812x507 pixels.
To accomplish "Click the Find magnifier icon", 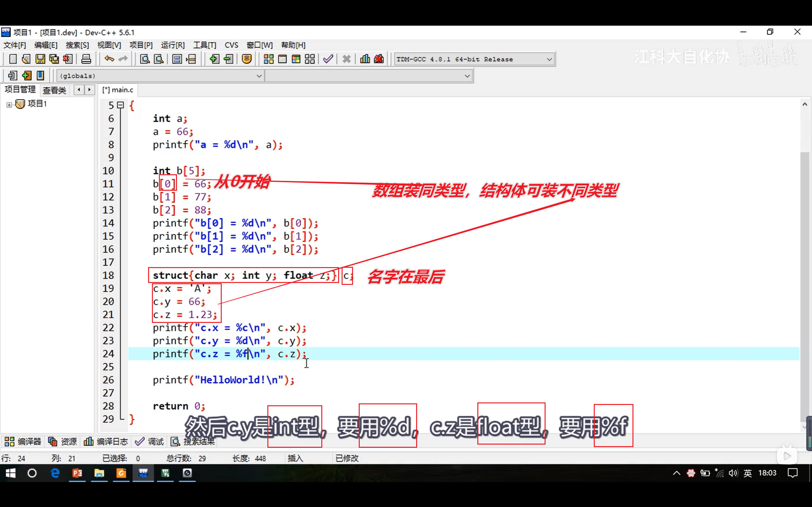I will pos(145,59).
